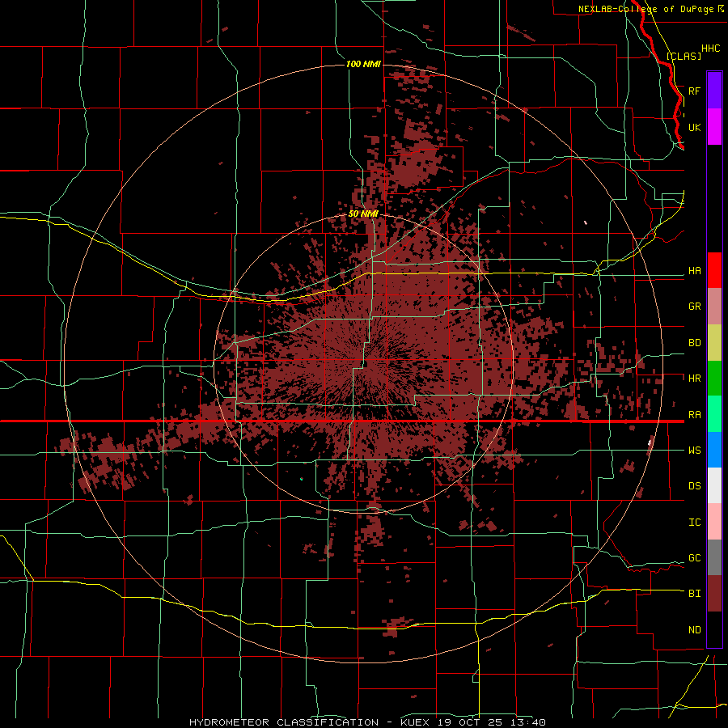The height and width of the screenshot is (728, 728).
Task: Click the HA red color swatch
Action: (714, 270)
